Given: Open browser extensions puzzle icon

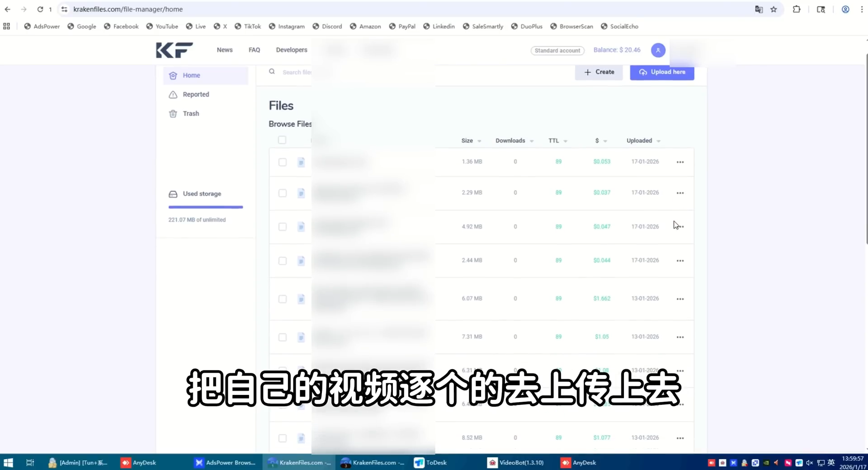Looking at the screenshot, I should pyautogui.click(x=797, y=9).
